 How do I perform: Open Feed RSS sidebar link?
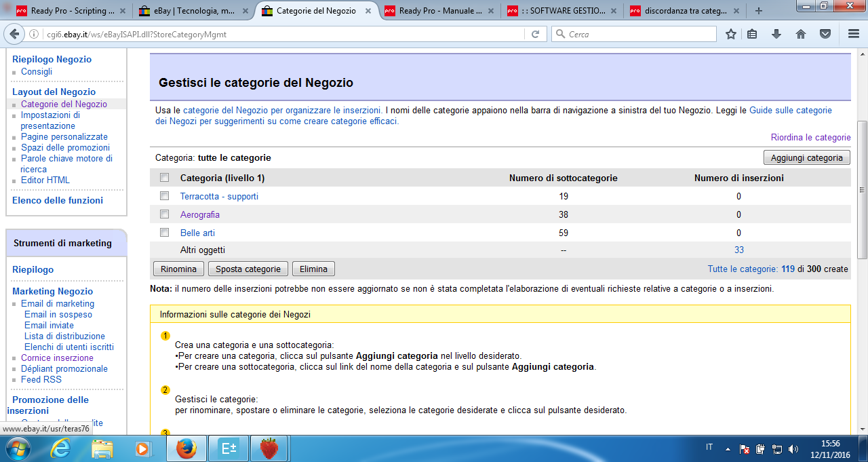[x=41, y=379]
